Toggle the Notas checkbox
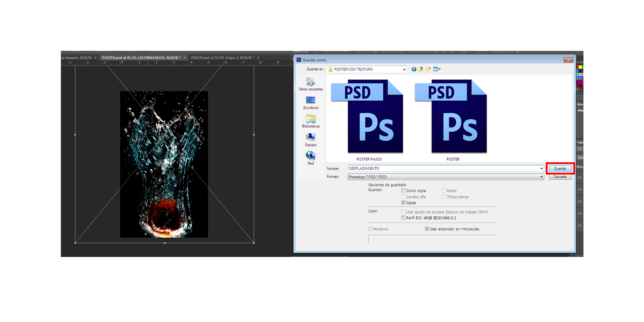 444,191
